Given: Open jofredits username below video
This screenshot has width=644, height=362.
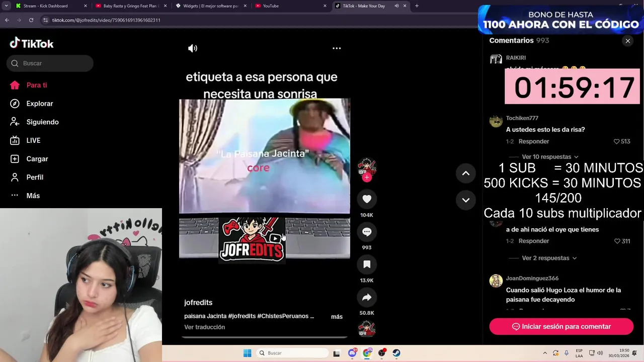Looking at the screenshot, I should point(198,302).
